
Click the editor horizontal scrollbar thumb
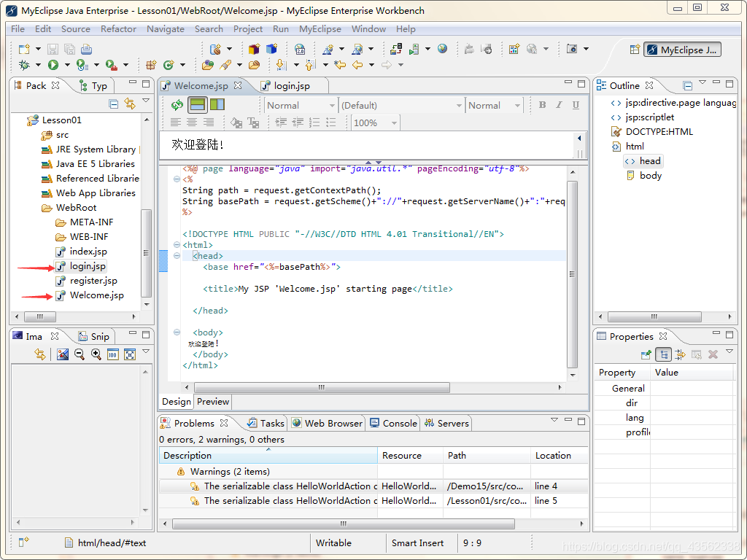coord(321,388)
